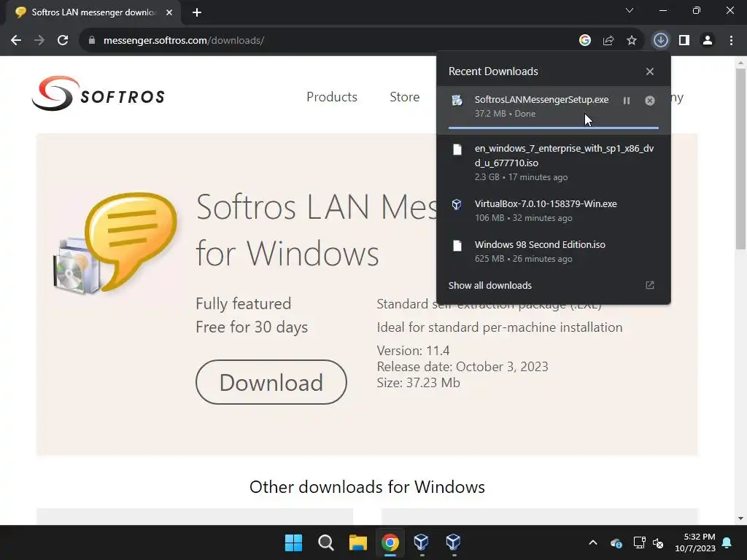
Task: Open the first VirtualBox taskbar icon
Action: pos(422,542)
